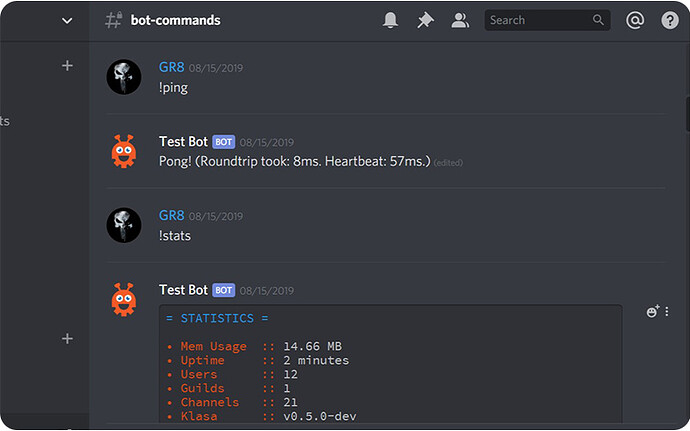Click Test Bot's avatar beside the Pong message

(x=124, y=151)
